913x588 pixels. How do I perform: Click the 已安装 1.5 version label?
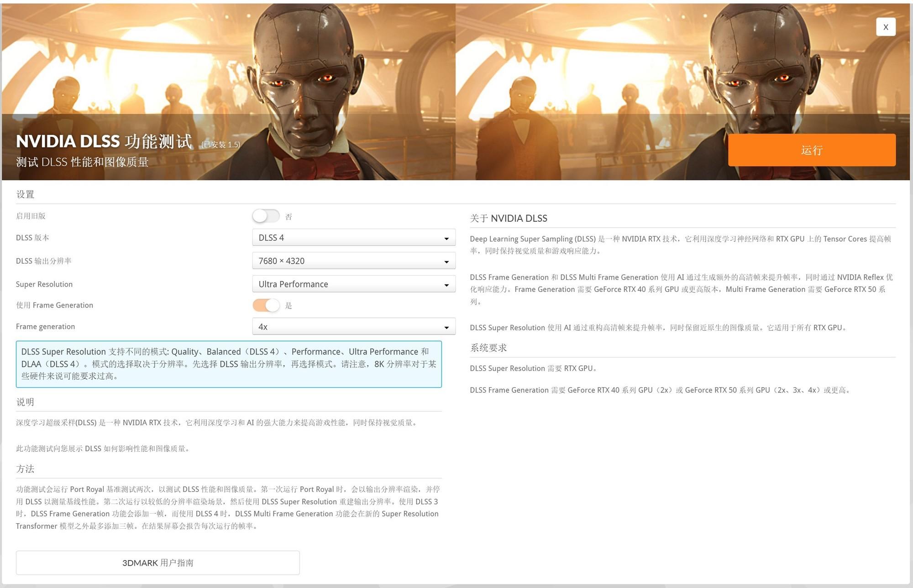pyautogui.click(x=221, y=145)
